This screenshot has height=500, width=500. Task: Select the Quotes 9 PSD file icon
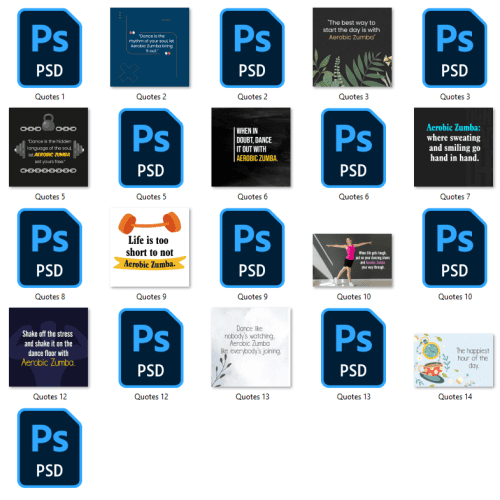point(252,248)
